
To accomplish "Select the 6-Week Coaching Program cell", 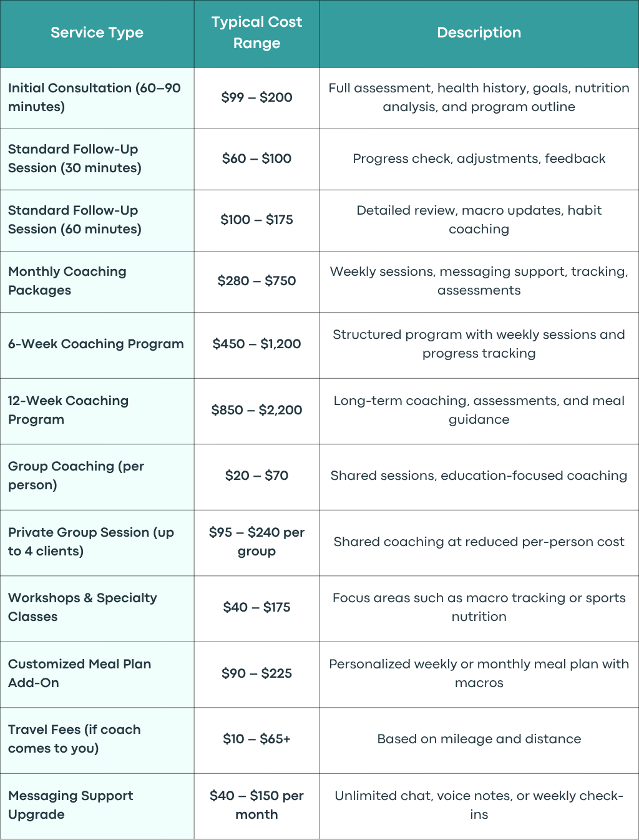I will pos(96,344).
